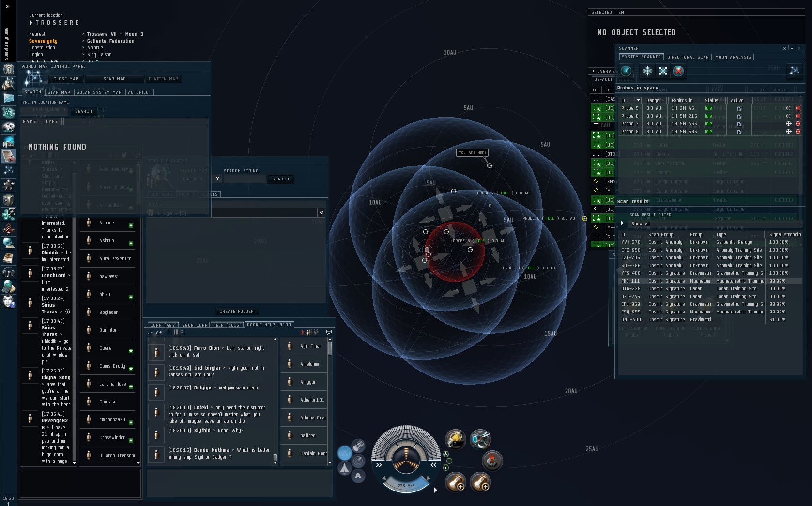
Task: Toggle Autopilot with the A button
Action: point(358,476)
